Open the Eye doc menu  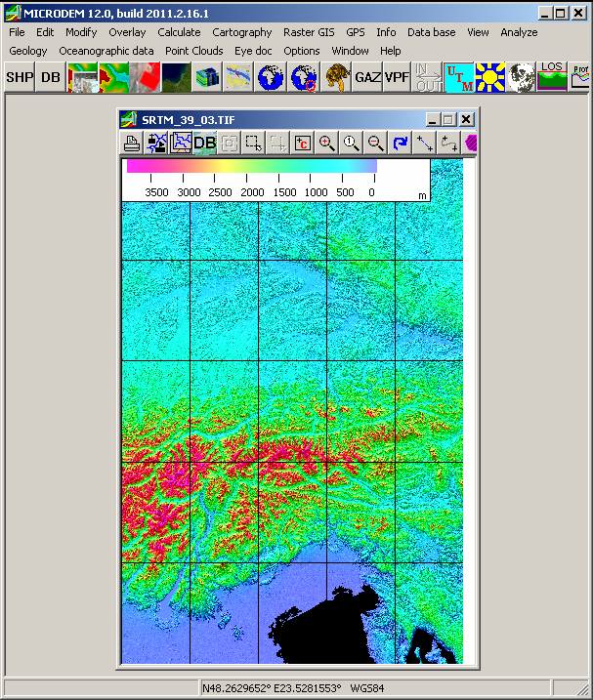253,51
